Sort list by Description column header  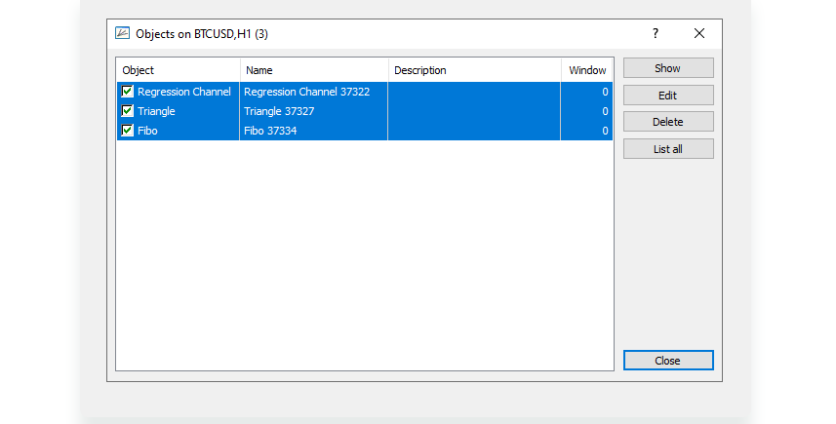pyautogui.click(x=473, y=70)
